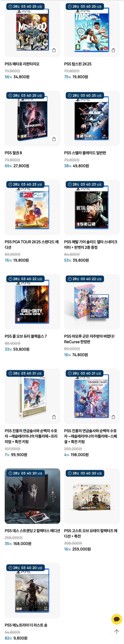124x644 pixels.
Task: Select the 9,800원 에노트리아 sale price
Action: pyautogui.click(x=21, y=638)
